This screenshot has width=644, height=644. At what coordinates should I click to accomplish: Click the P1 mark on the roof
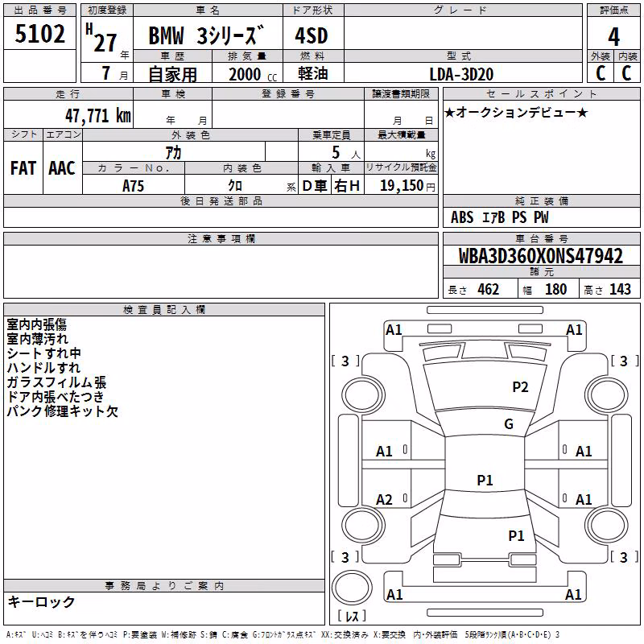coord(485,480)
